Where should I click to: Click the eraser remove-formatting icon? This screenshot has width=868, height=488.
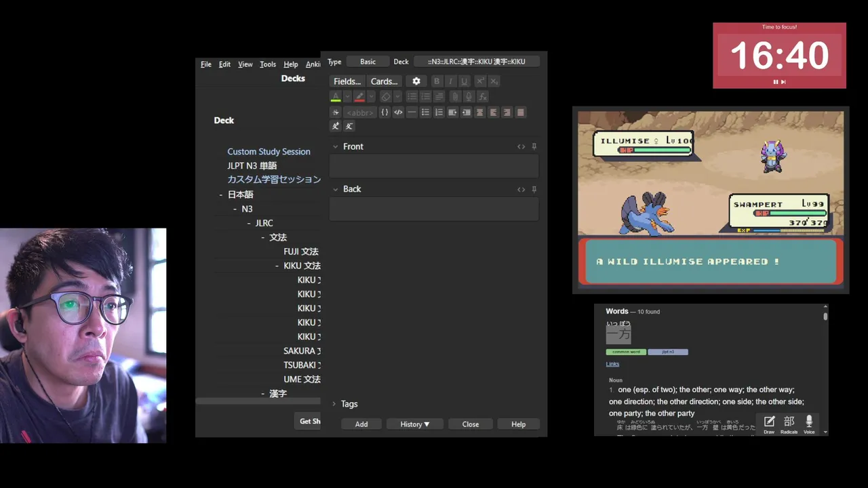(386, 96)
